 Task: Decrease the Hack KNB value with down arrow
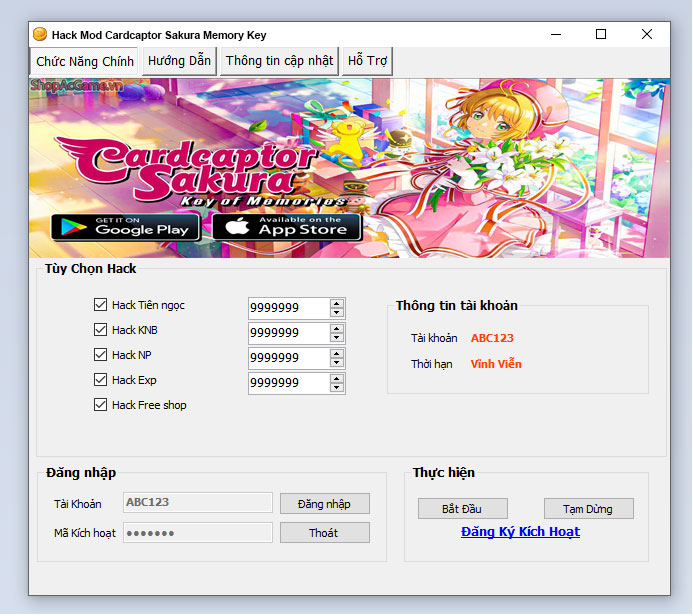click(337, 338)
